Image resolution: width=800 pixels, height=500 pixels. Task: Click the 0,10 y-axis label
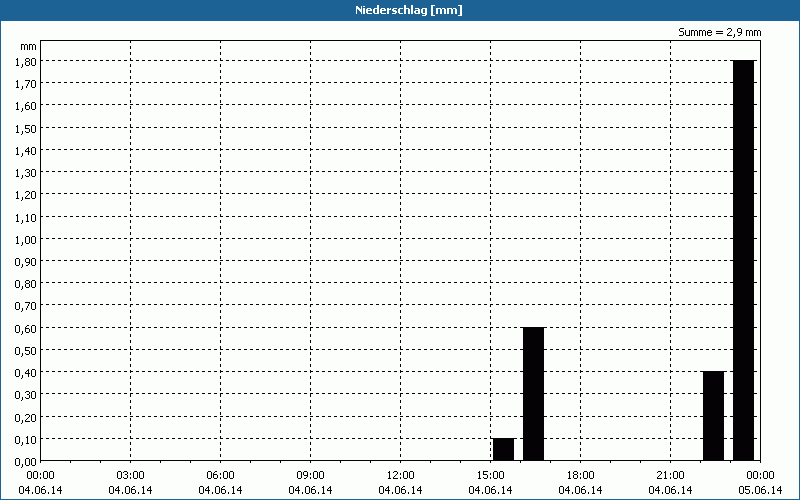point(26,440)
